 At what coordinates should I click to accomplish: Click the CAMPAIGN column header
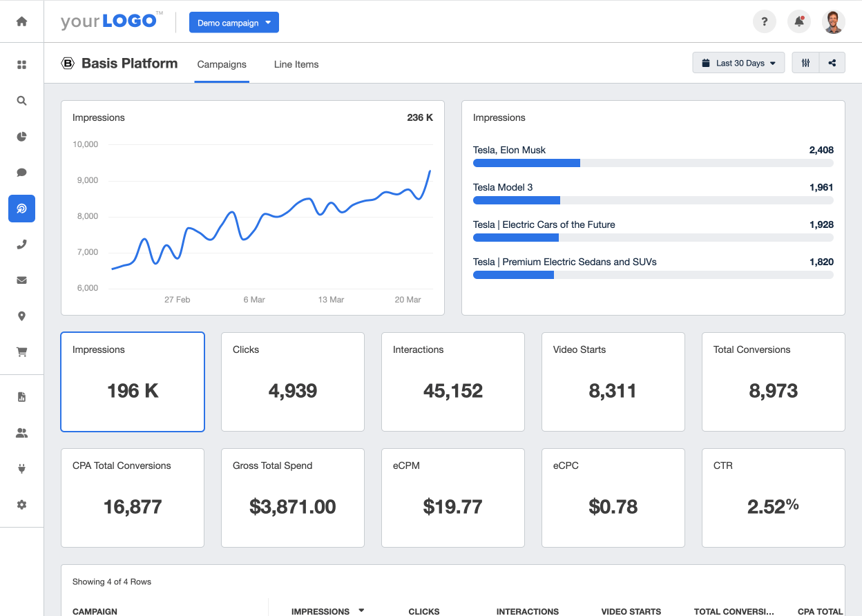coord(95,611)
